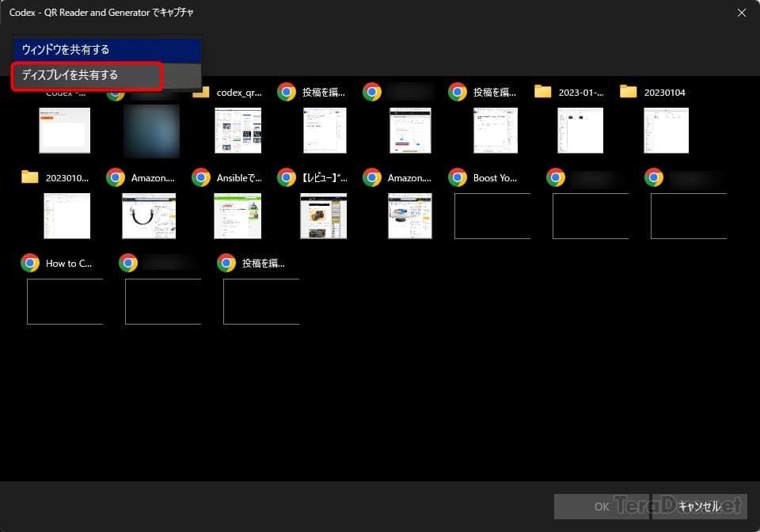
Task: Close the capture dialog window
Action: (741, 13)
